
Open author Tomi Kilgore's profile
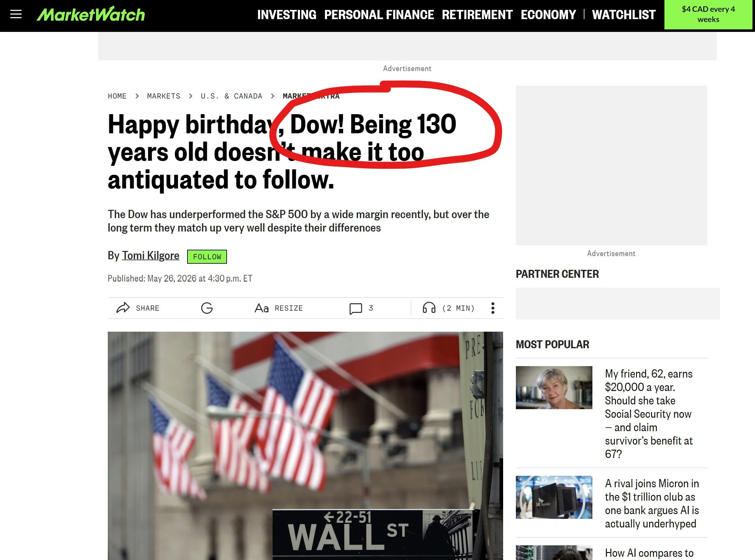(150, 255)
